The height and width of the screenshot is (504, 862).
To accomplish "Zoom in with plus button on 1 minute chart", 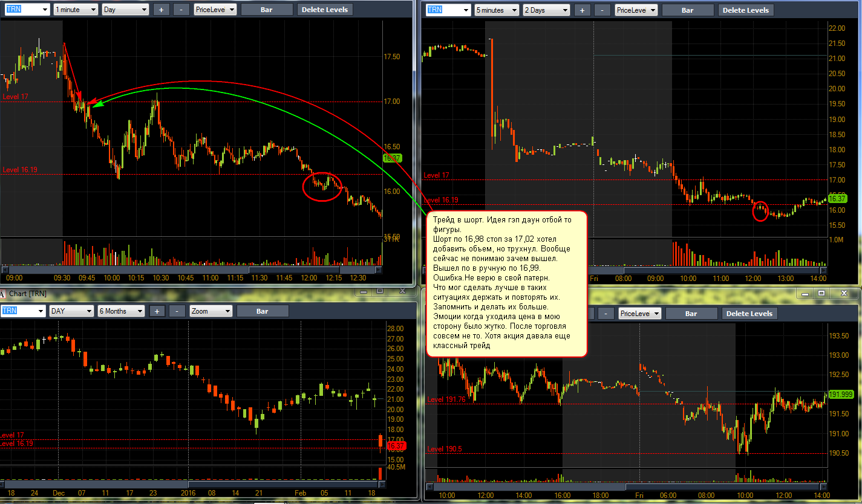I will [161, 10].
